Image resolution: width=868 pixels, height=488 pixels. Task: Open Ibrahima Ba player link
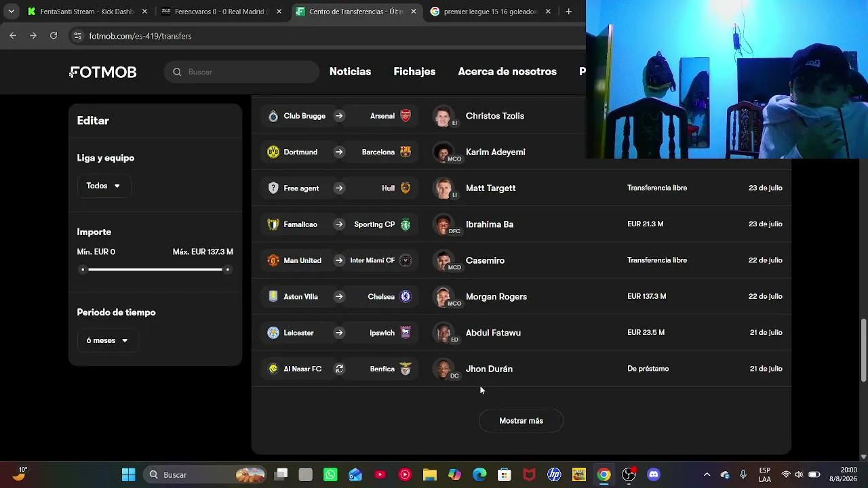(490, 224)
